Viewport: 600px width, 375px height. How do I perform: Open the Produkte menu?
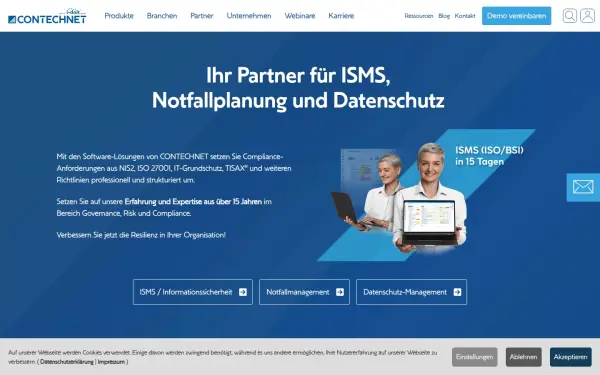tap(119, 16)
